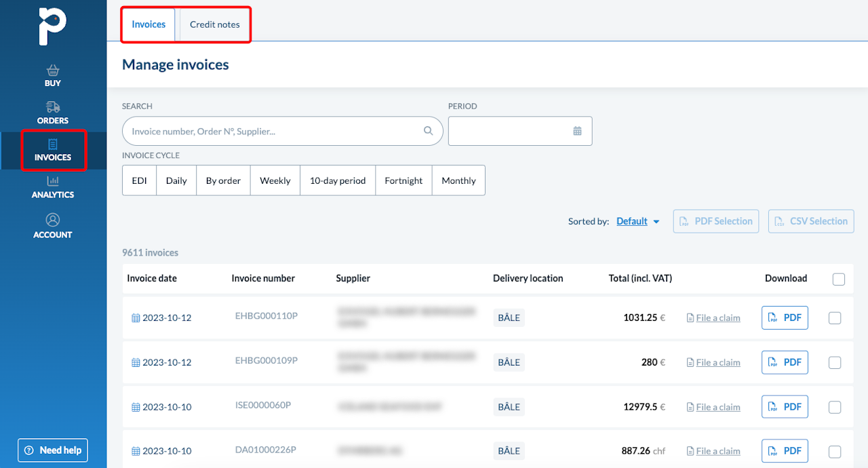Click calendar icon beside first 2023-10-12 date
The height and width of the screenshot is (468, 868).
coord(136,318)
